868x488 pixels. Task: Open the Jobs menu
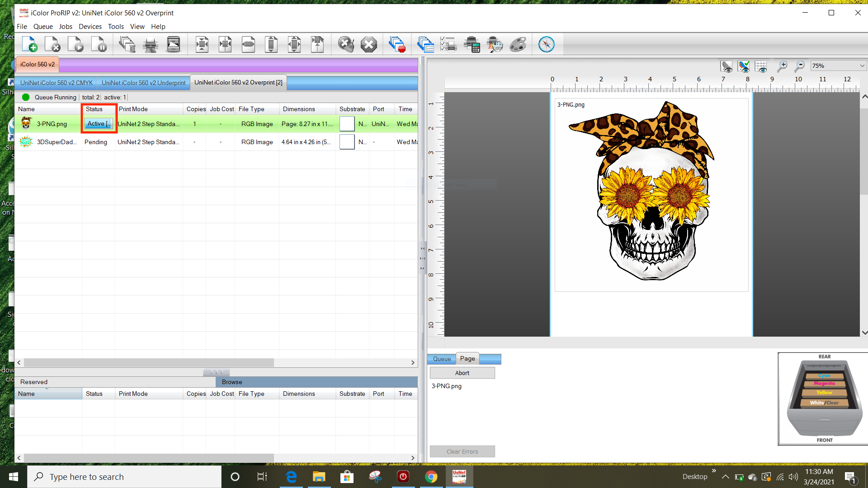66,27
